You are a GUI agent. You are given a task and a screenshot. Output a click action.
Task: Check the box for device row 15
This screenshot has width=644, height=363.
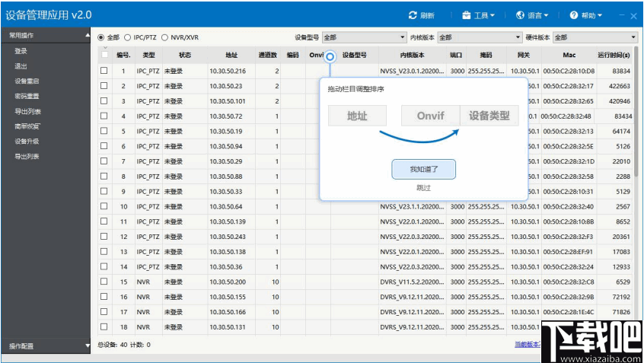104,282
